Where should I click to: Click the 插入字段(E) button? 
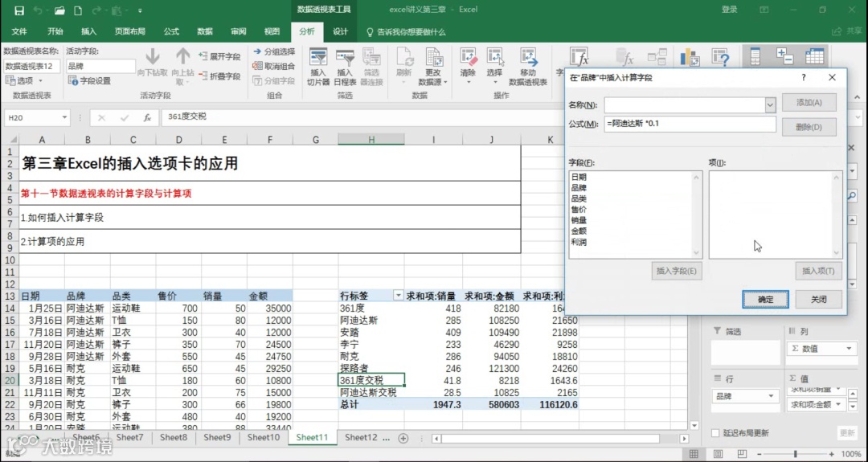[x=677, y=271]
